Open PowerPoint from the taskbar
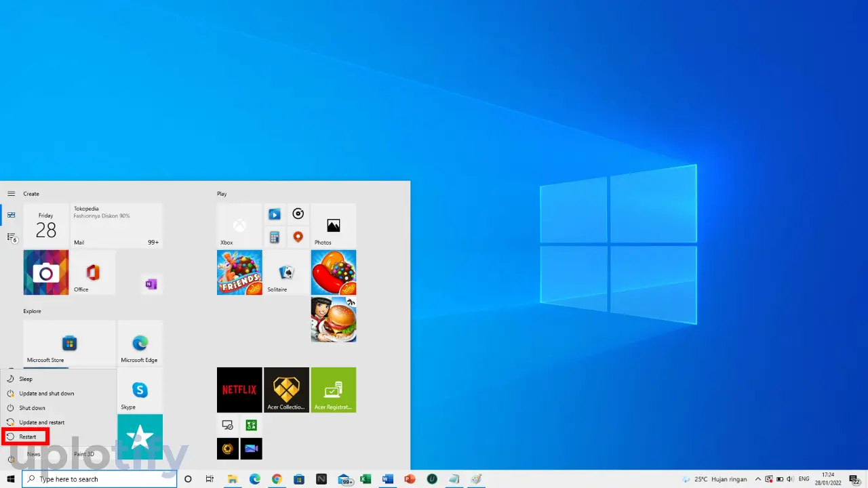The width and height of the screenshot is (868, 488). point(410,479)
